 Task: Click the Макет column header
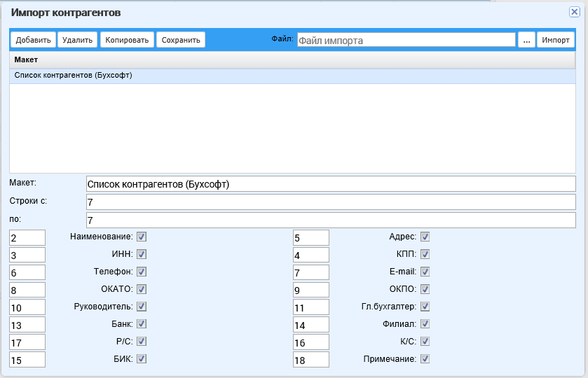[292, 59]
